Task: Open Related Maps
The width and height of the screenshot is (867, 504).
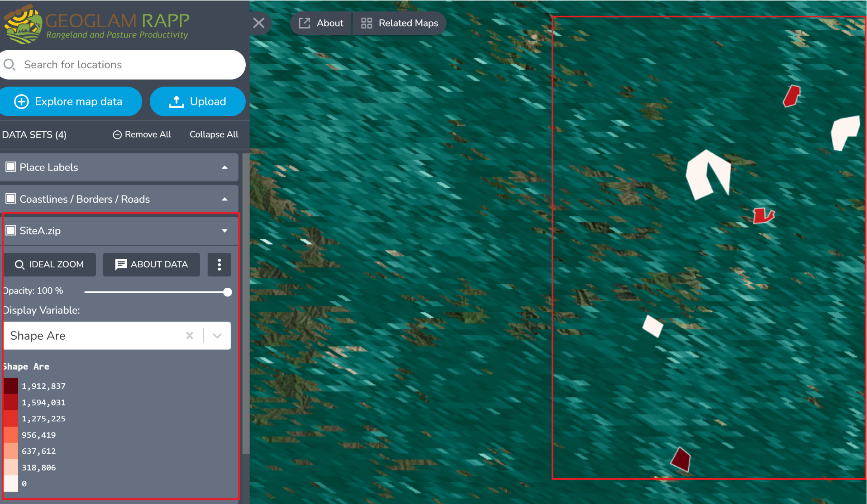Action: pyautogui.click(x=400, y=23)
